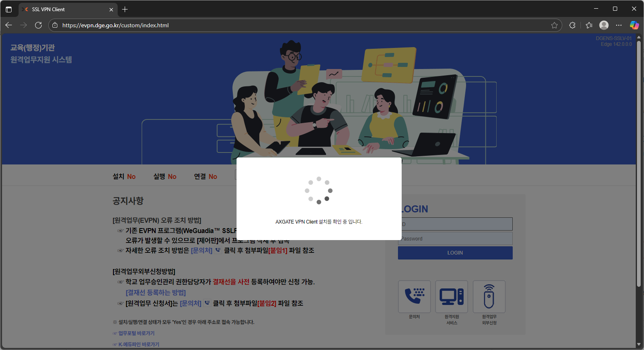Open the browser profile avatar icon

pyautogui.click(x=604, y=25)
